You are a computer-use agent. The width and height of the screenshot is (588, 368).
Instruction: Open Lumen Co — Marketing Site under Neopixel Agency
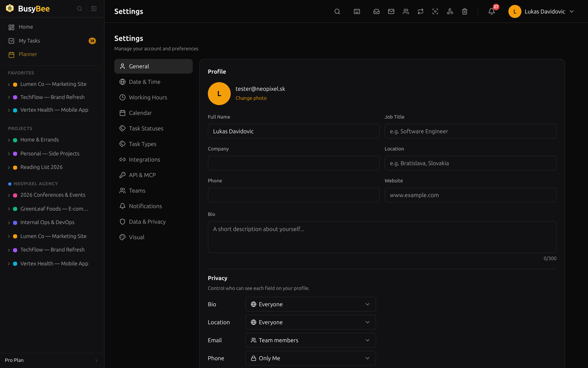[x=53, y=236]
